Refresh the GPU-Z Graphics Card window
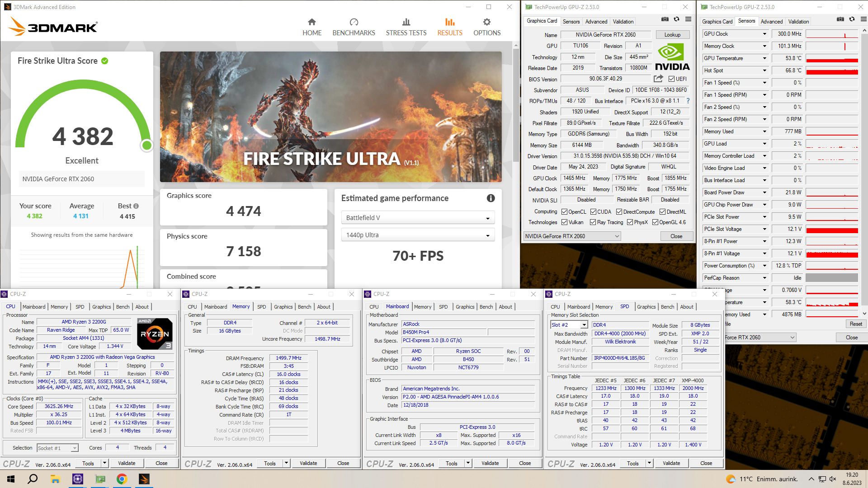Viewport: 868px width, 488px height. click(x=676, y=19)
